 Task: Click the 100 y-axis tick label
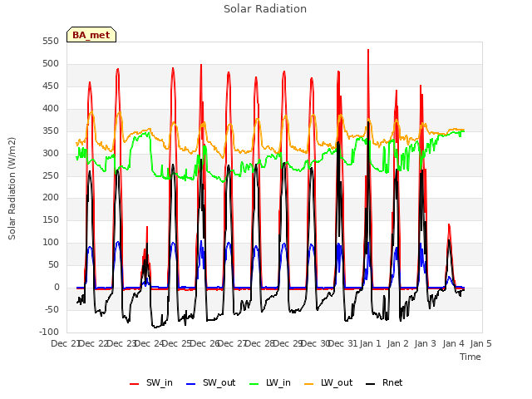click(51, 242)
